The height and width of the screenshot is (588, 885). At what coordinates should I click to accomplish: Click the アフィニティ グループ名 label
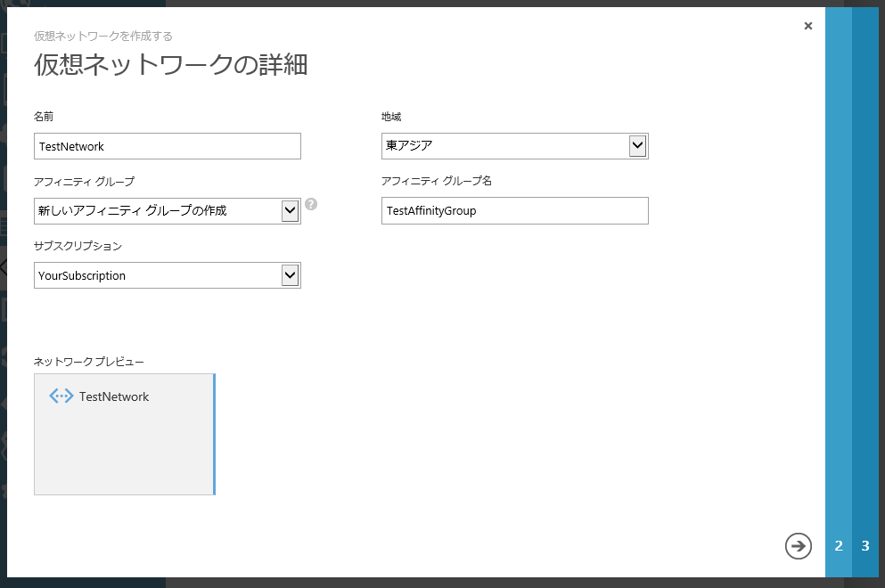pyautogui.click(x=436, y=181)
